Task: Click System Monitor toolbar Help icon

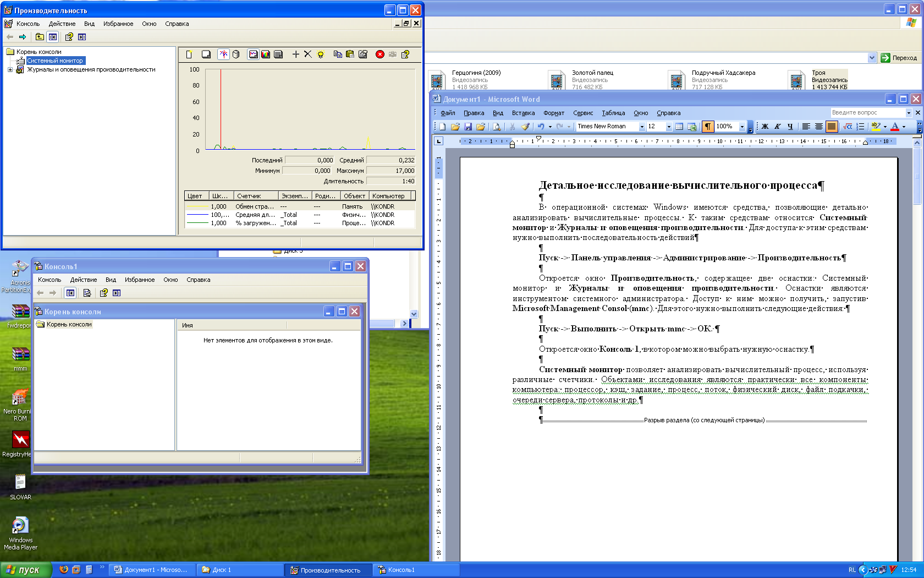Action: (405, 54)
